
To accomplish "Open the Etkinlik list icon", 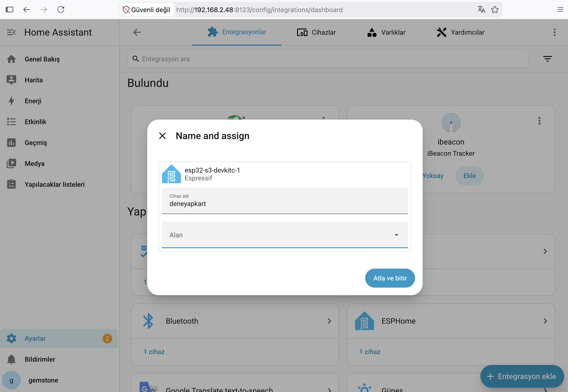I will point(11,122).
